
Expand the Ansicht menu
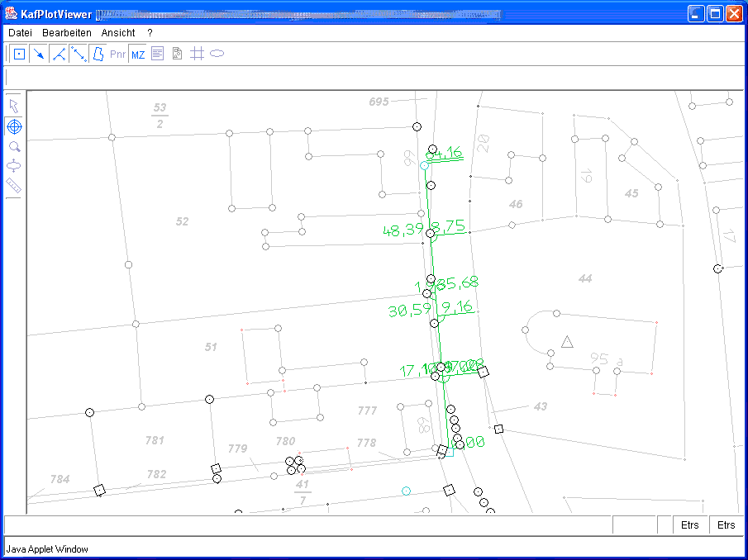point(118,32)
